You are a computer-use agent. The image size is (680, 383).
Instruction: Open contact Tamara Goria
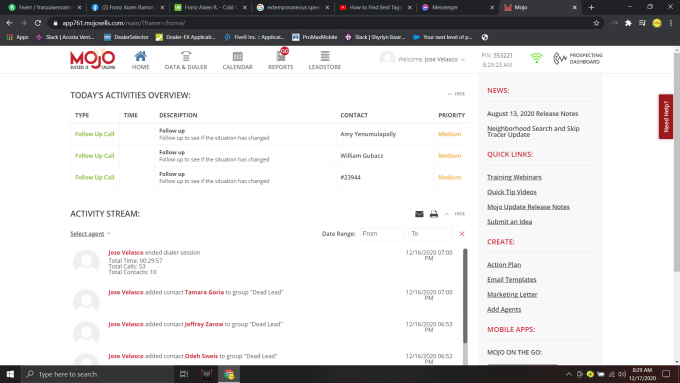204,292
